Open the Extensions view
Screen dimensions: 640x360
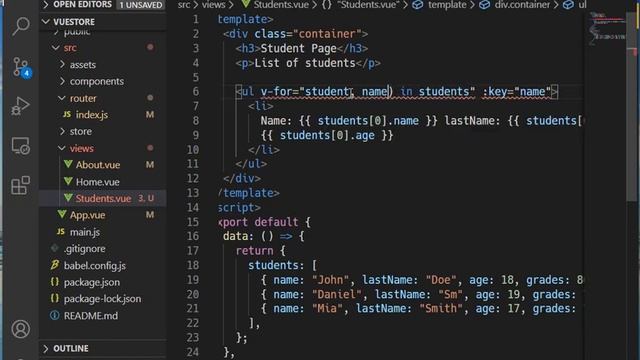click(20, 185)
